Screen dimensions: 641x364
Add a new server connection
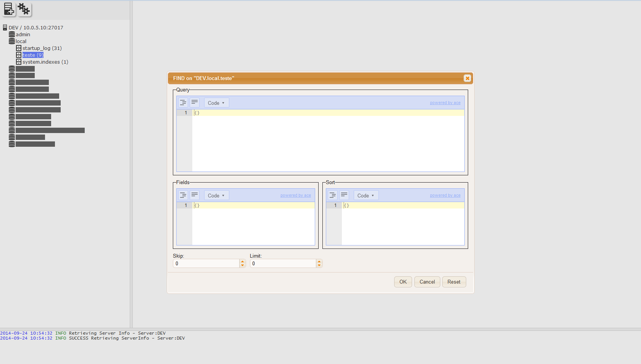(x=9, y=9)
